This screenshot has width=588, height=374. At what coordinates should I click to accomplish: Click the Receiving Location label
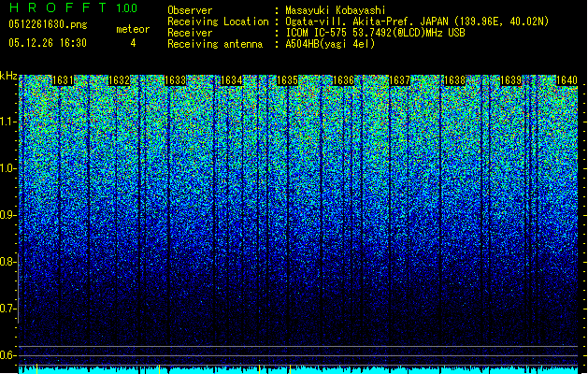pos(218,22)
